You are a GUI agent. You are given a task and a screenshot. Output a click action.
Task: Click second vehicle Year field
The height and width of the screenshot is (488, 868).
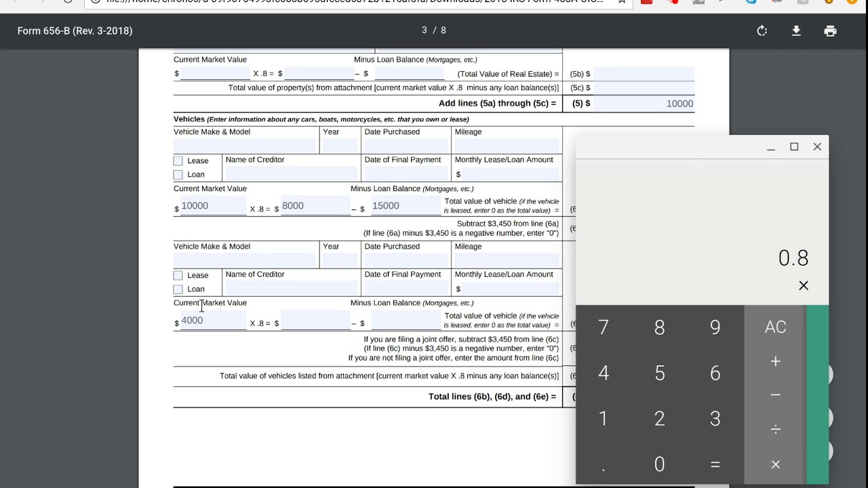tap(339, 260)
